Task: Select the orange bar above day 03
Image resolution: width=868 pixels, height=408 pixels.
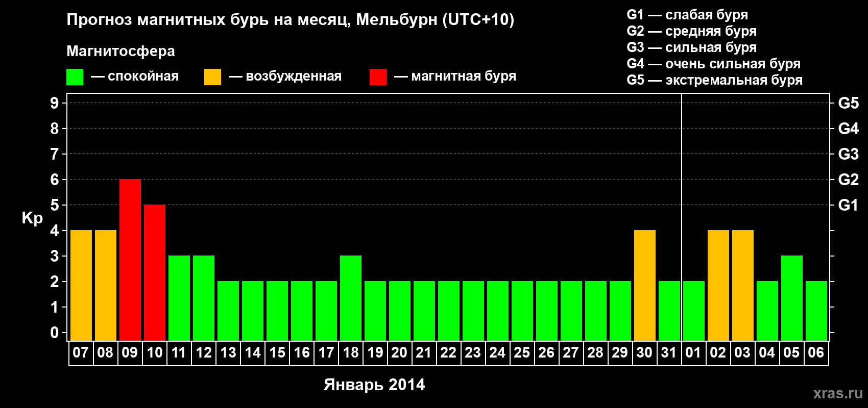Action: (743, 285)
